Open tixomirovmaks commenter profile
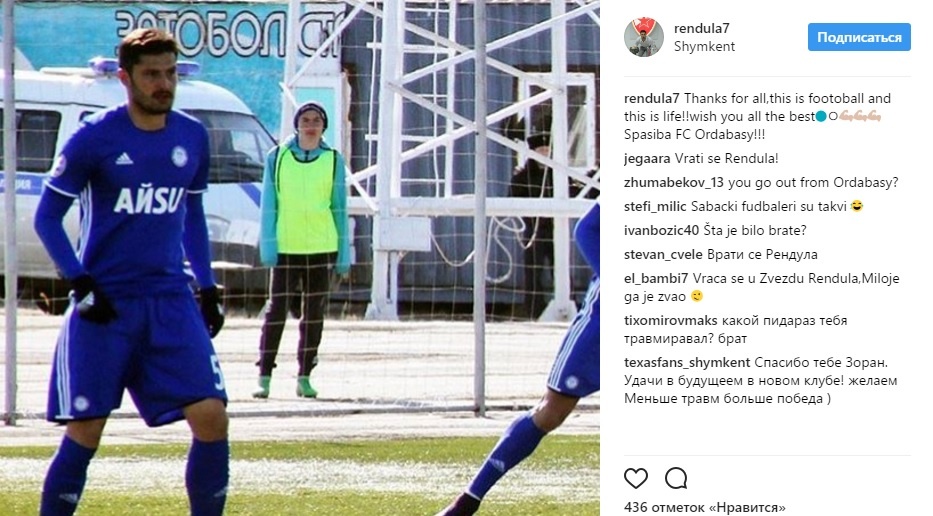933x516 pixels. point(671,321)
